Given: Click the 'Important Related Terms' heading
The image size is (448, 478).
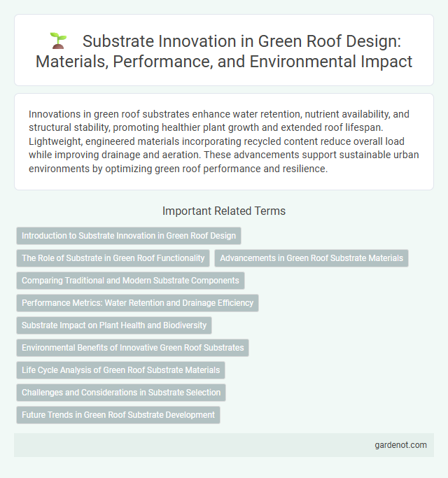Looking at the screenshot, I should click(x=224, y=211).
